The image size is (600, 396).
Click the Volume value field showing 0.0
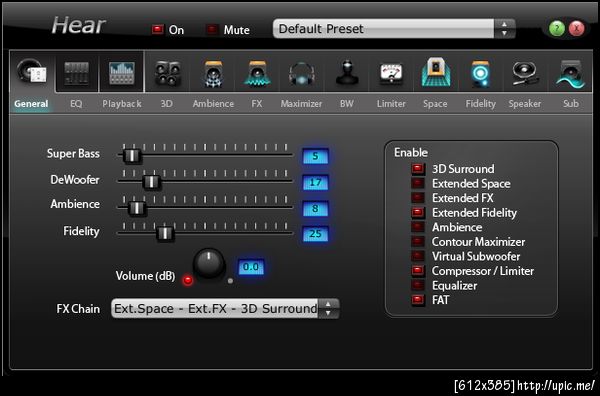point(251,267)
